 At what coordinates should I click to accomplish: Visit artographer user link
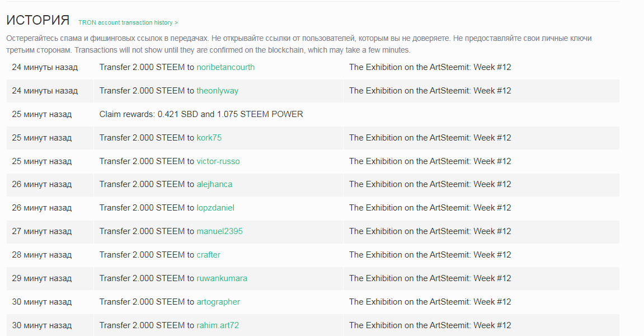(x=218, y=301)
